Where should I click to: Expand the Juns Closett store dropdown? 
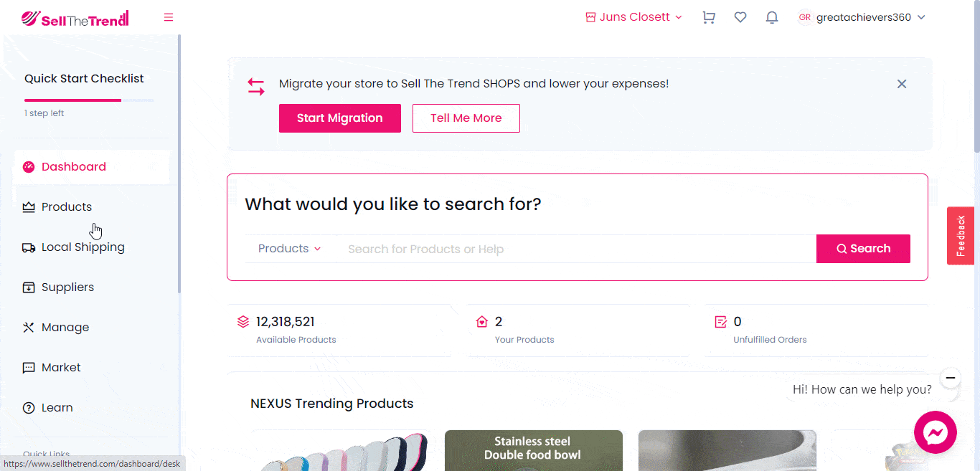[x=634, y=17]
